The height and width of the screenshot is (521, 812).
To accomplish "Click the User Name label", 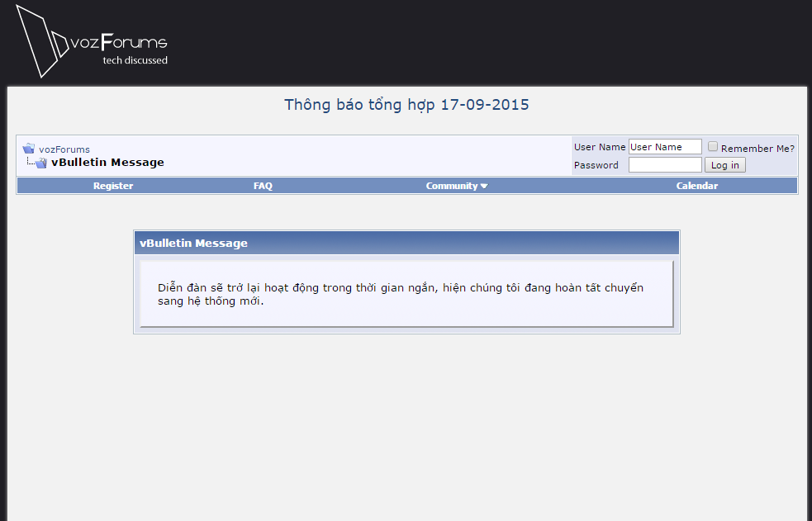I will point(600,147).
